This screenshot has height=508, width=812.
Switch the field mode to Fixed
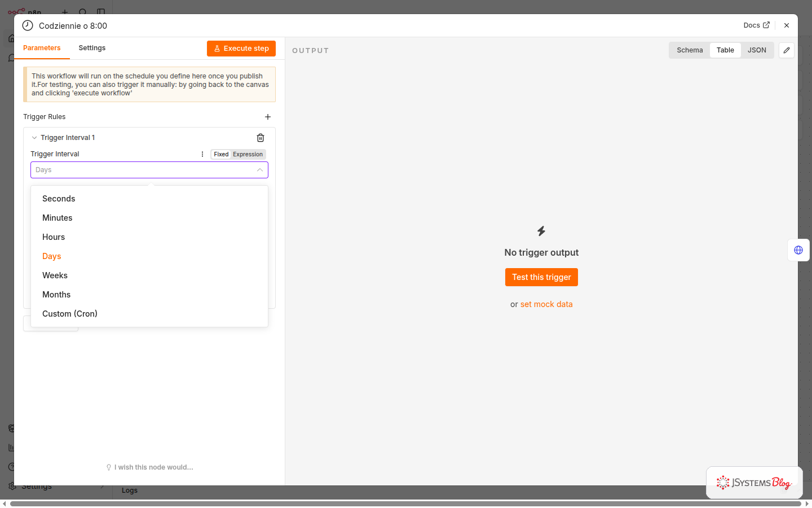(221, 154)
